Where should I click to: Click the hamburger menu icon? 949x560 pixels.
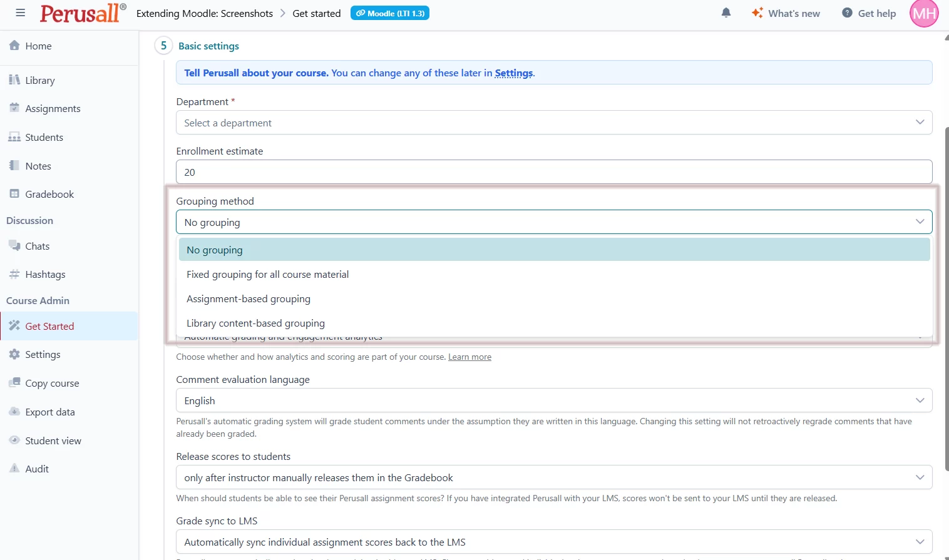(x=20, y=13)
